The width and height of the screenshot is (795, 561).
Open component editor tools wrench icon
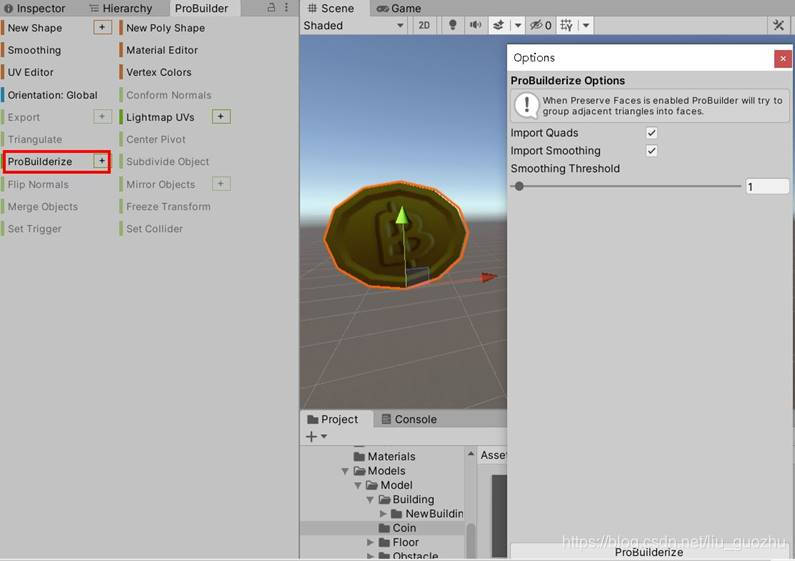coord(778,25)
